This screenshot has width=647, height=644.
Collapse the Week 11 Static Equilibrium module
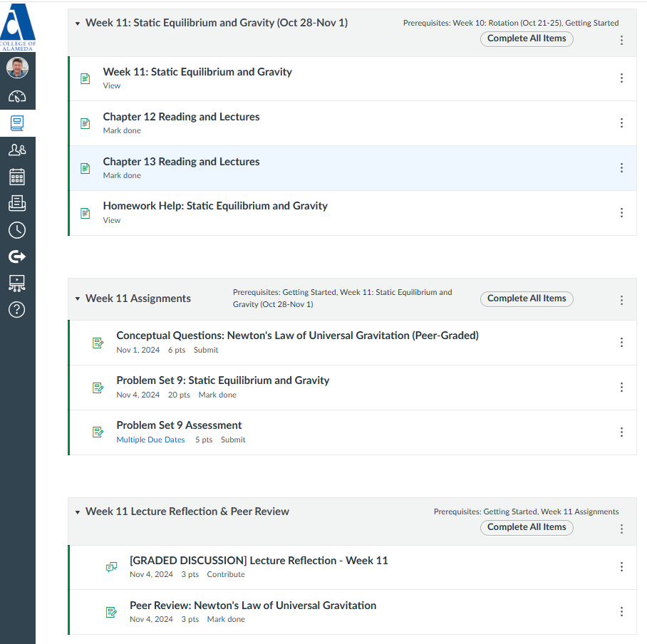pos(78,24)
